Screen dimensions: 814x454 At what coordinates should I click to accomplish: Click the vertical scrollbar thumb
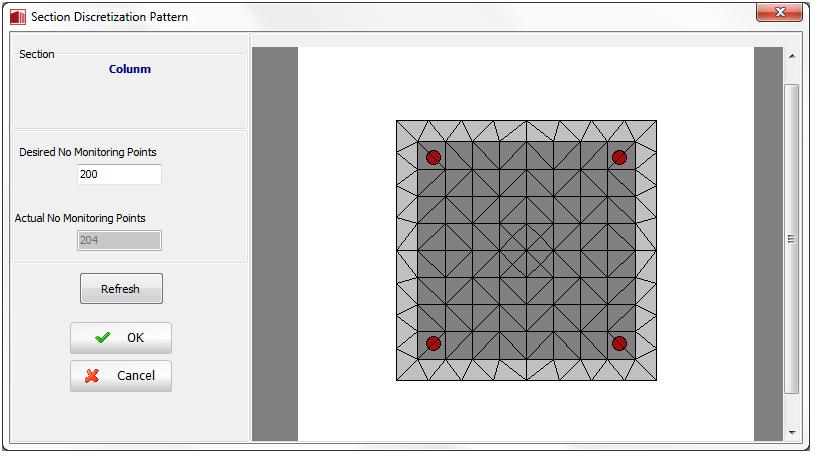(791, 238)
